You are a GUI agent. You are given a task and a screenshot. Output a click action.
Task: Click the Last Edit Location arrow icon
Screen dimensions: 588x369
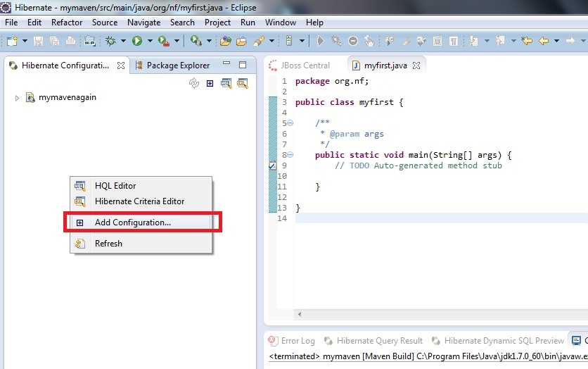tap(527, 41)
